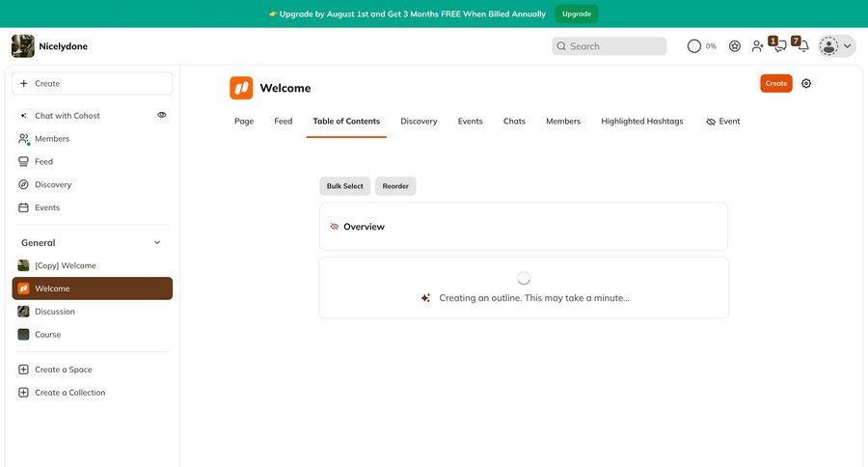Click the orange Create button at top right
The height and width of the screenshot is (467, 868).
click(776, 83)
